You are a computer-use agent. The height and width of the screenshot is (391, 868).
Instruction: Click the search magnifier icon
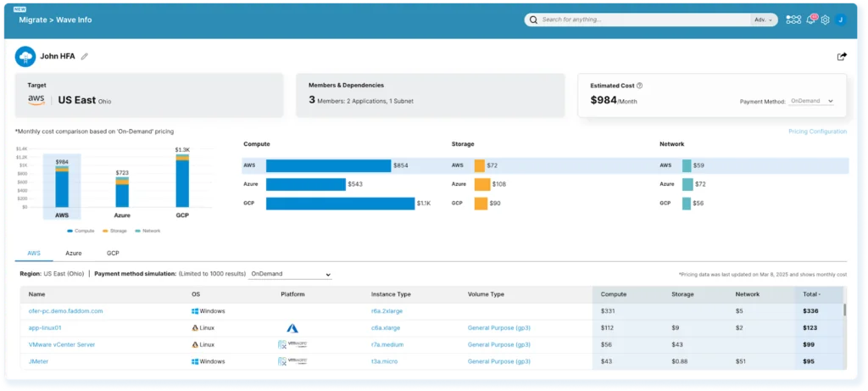(533, 20)
